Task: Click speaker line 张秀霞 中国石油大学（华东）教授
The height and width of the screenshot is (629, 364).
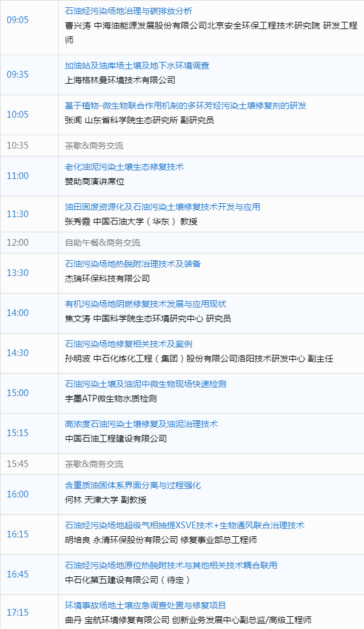Action: (131, 221)
